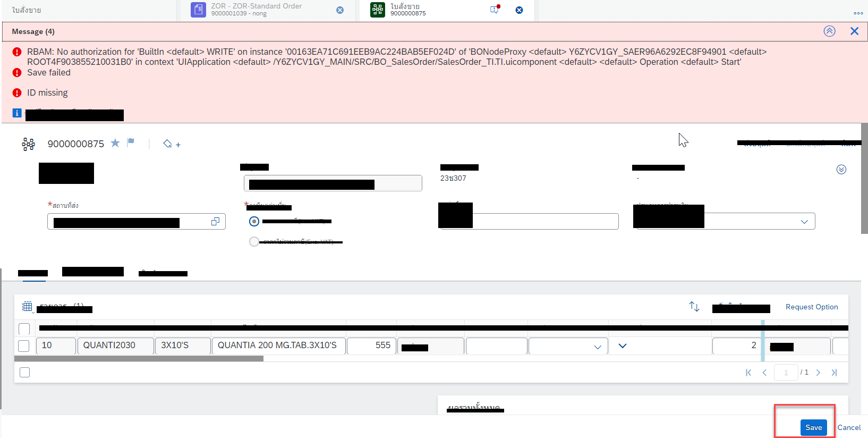Close the Message (4) error panel
This screenshot has height=438, width=868.
[x=854, y=31]
